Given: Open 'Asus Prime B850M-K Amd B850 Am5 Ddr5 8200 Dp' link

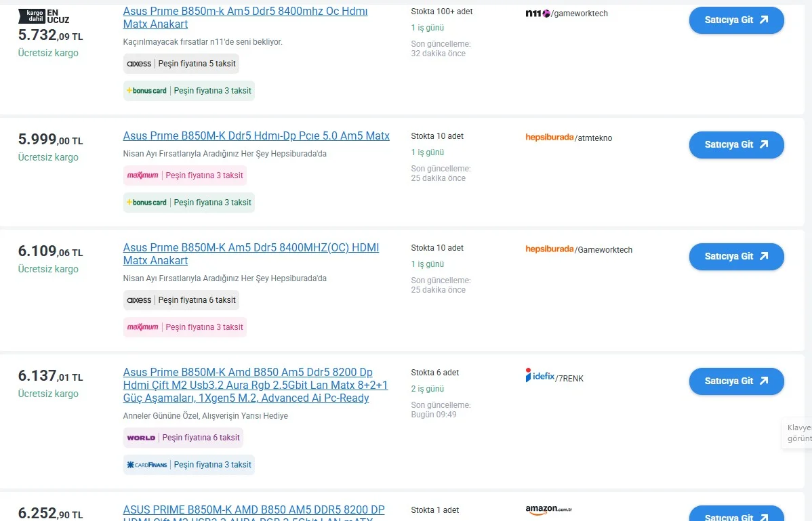Looking at the screenshot, I should click(256, 385).
